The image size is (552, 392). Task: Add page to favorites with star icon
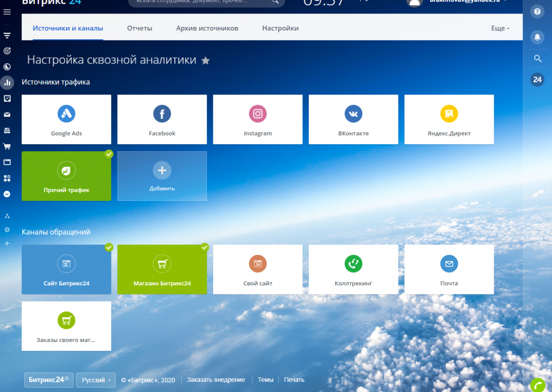[x=205, y=60]
